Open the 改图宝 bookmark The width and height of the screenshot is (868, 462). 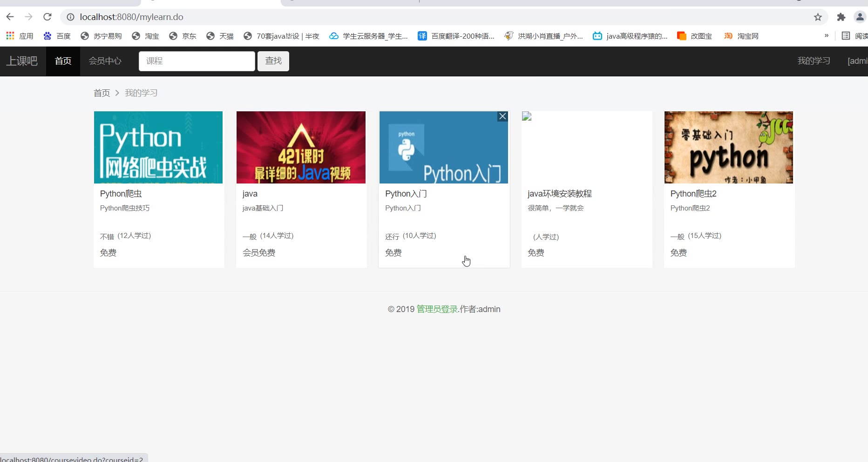[x=694, y=36]
